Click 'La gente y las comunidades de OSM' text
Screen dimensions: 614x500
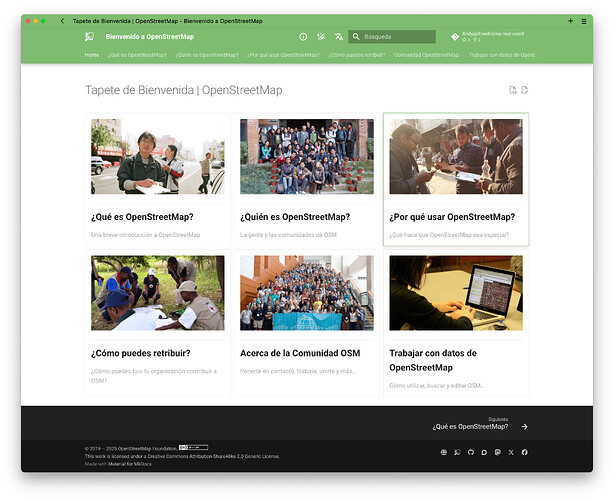coord(288,235)
